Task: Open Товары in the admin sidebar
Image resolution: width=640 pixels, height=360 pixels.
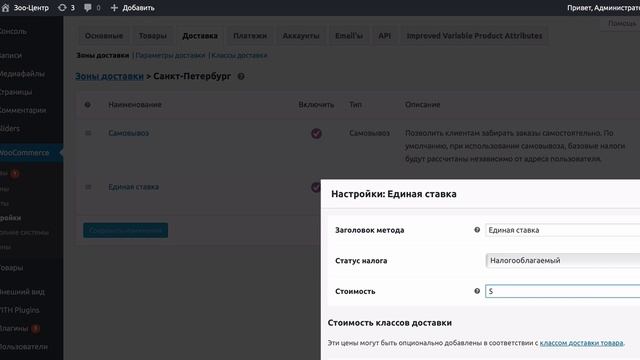Action: point(11,268)
